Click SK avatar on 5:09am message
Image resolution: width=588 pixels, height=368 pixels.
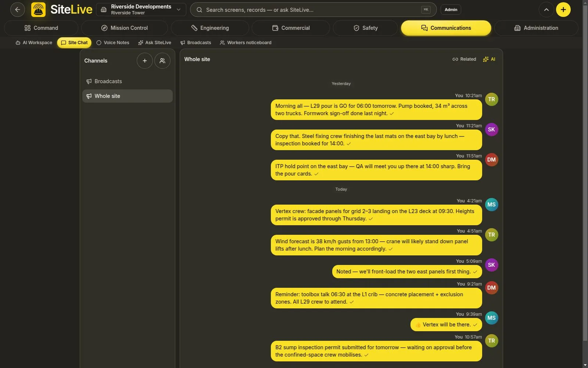point(491,265)
